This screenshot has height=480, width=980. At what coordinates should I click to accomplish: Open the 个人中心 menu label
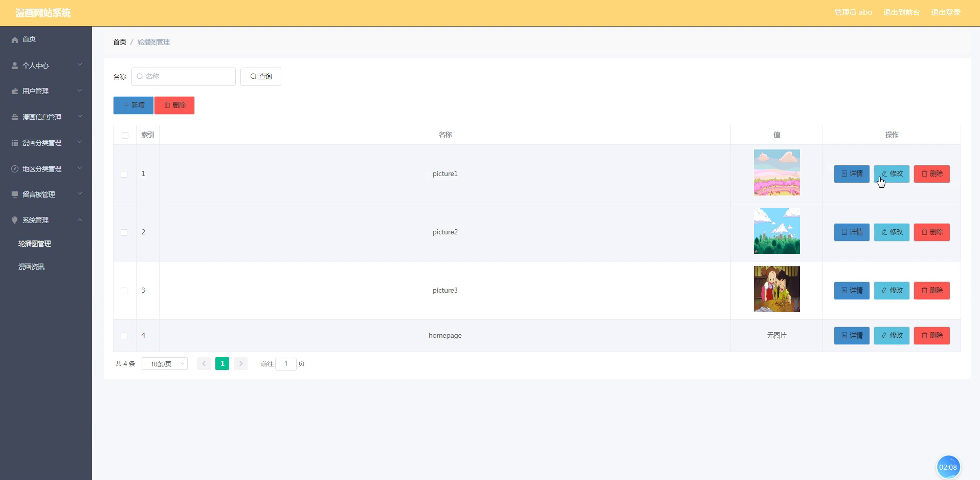[x=35, y=66]
